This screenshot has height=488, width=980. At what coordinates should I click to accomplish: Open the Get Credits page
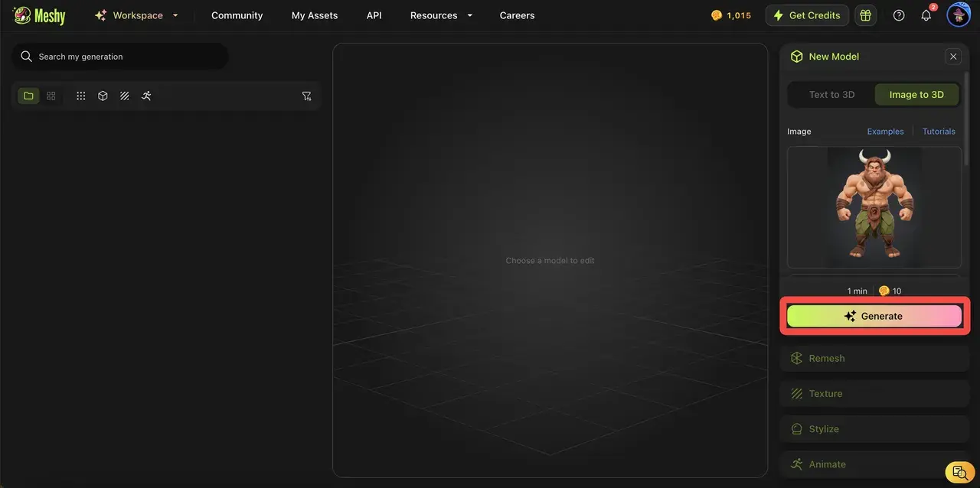pos(807,15)
